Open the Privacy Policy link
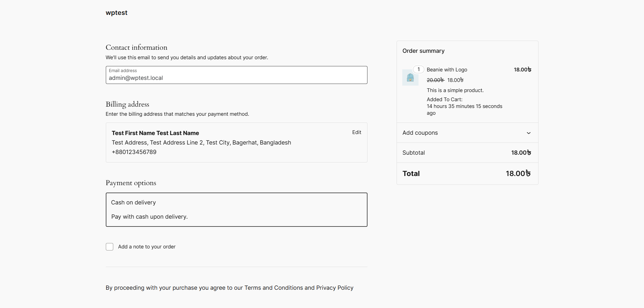Screen dimensions: 644x308 click(x=335, y=288)
